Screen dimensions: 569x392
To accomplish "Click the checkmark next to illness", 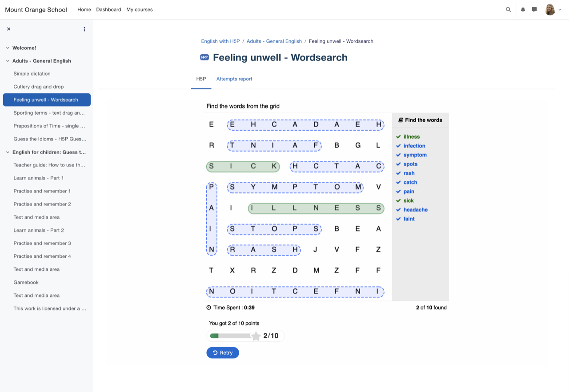I will pyautogui.click(x=398, y=137).
